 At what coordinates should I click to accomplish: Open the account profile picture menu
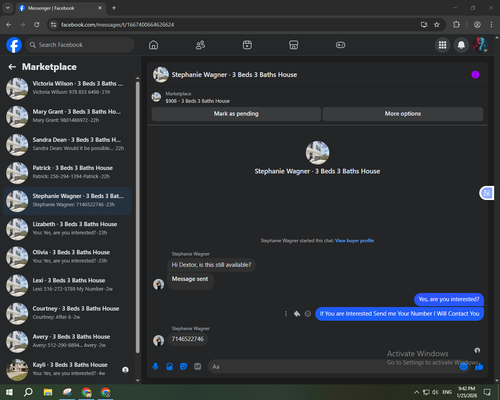pos(480,45)
